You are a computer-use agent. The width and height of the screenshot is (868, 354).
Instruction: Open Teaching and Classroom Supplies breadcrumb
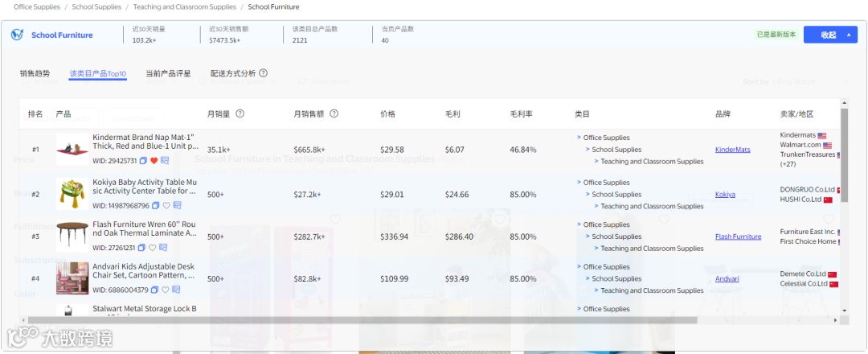coord(184,7)
